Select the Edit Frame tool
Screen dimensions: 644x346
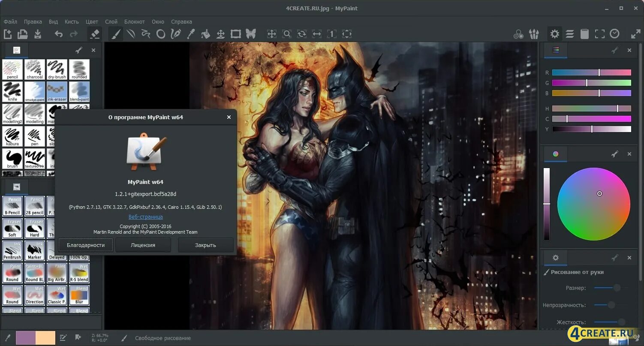[x=236, y=34]
